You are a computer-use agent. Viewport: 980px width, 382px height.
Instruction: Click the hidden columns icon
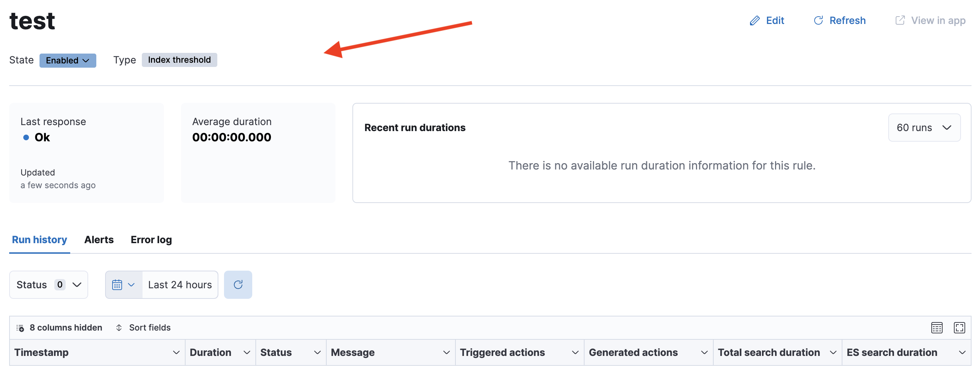pyautogui.click(x=20, y=327)
